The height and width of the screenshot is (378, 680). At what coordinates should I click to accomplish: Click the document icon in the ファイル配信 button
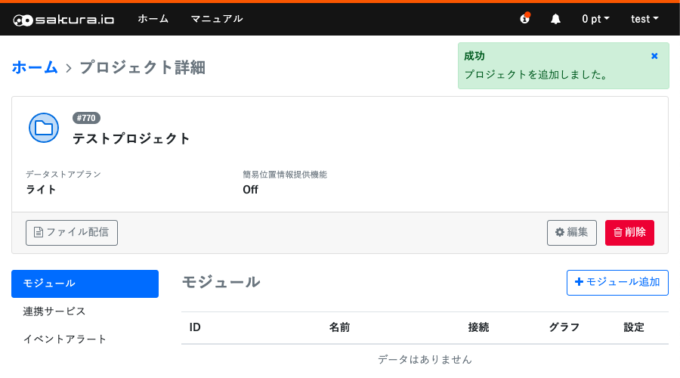click(x=38, y=233)
